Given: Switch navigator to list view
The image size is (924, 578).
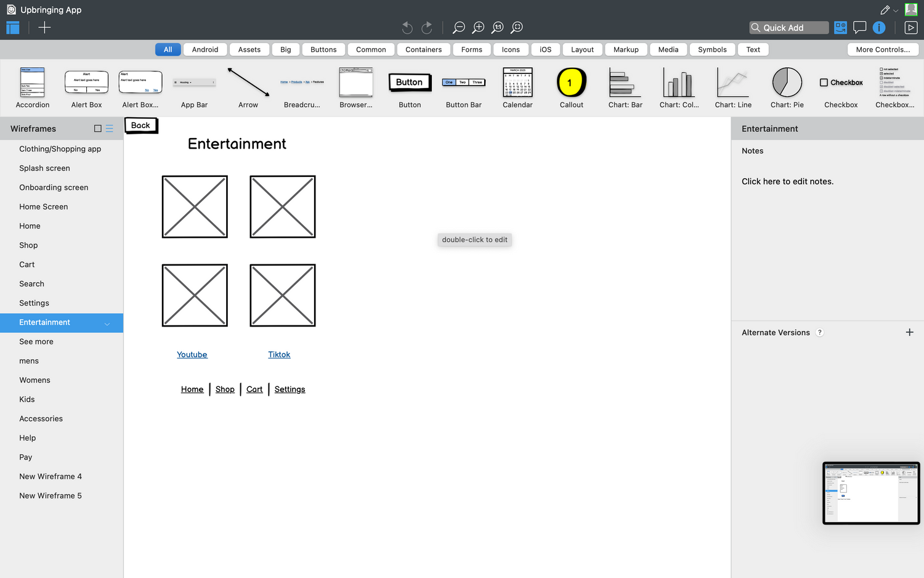Looking at the screenshot, I should [110, 129].
